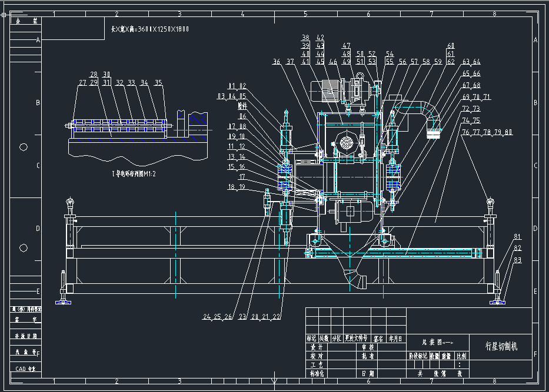Screen dimensions: 549x392
Task: Click the part callout 24,25,26
Action: [217, 316]
